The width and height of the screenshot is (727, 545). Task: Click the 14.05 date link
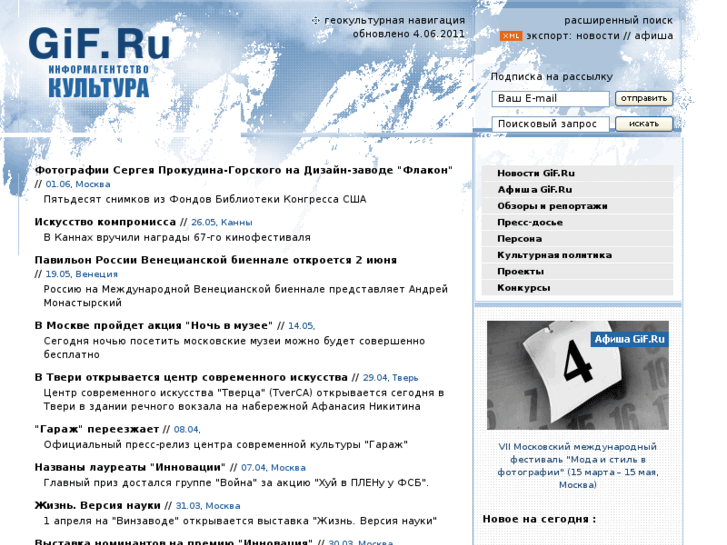[301, 326]
